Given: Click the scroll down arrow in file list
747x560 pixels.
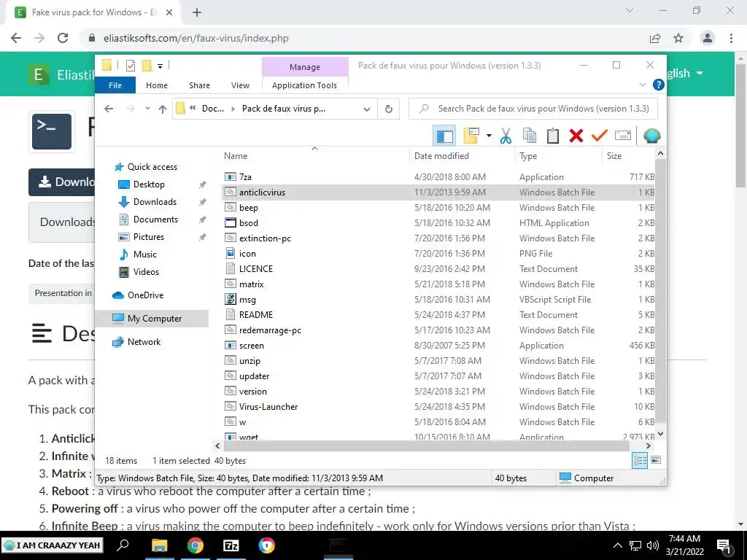Looking at the screenshot, I should tap(660, 434).
